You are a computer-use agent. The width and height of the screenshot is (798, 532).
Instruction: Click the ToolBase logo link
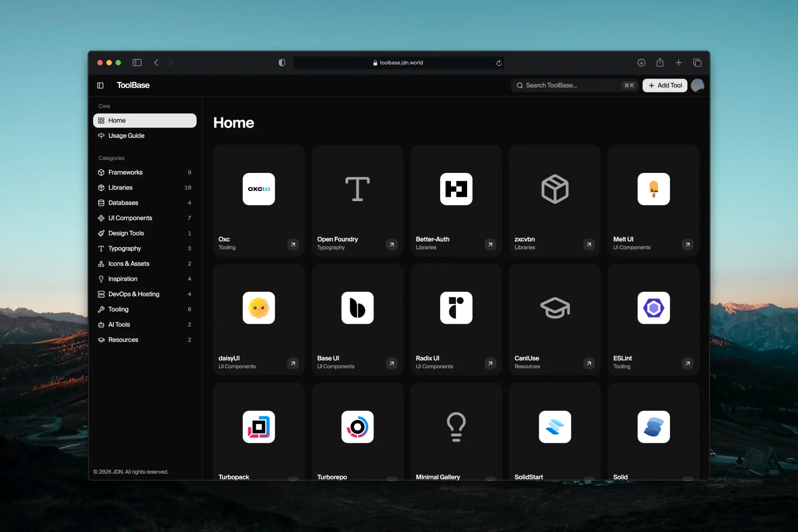coord(133,85)
